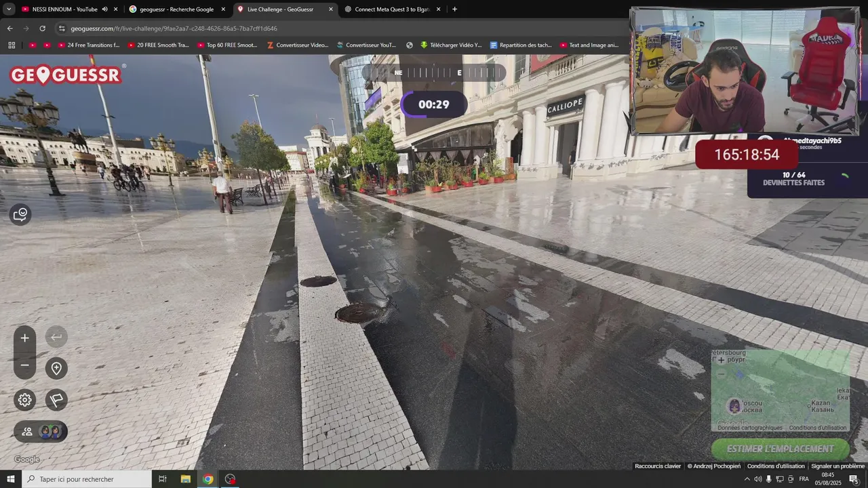The image size is (868, 488).
Task: Open the tab search dropdown arrow
Action: (9, 9)
